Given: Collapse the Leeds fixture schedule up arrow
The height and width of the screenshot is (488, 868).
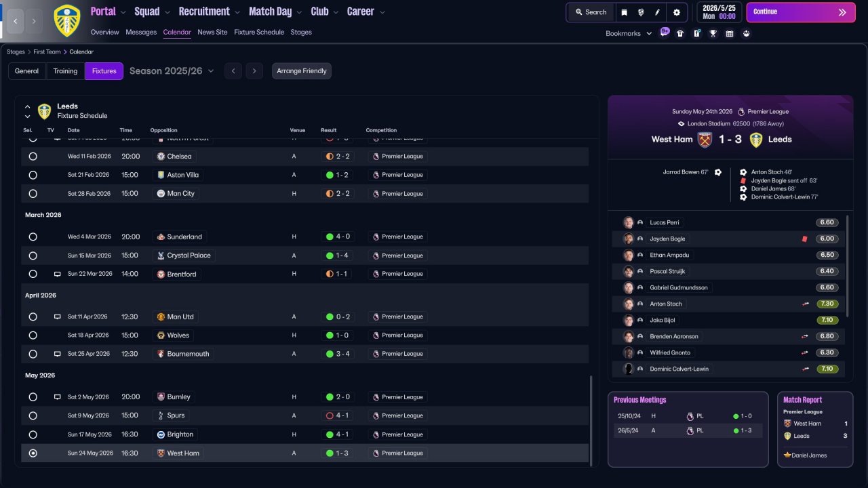Looking at the screenshot, I should pos(28,107).
